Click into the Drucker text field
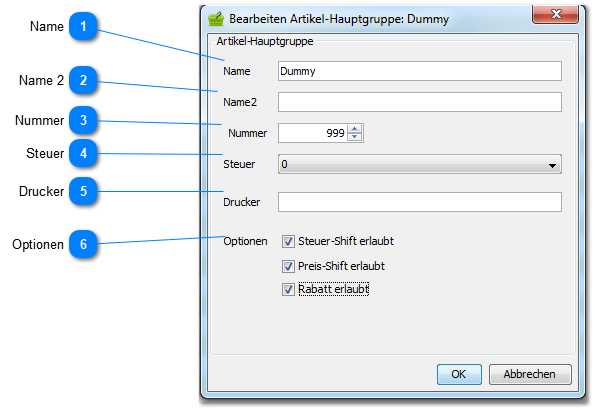The height and width of the screenshot is (411, 595). [420, 202]
